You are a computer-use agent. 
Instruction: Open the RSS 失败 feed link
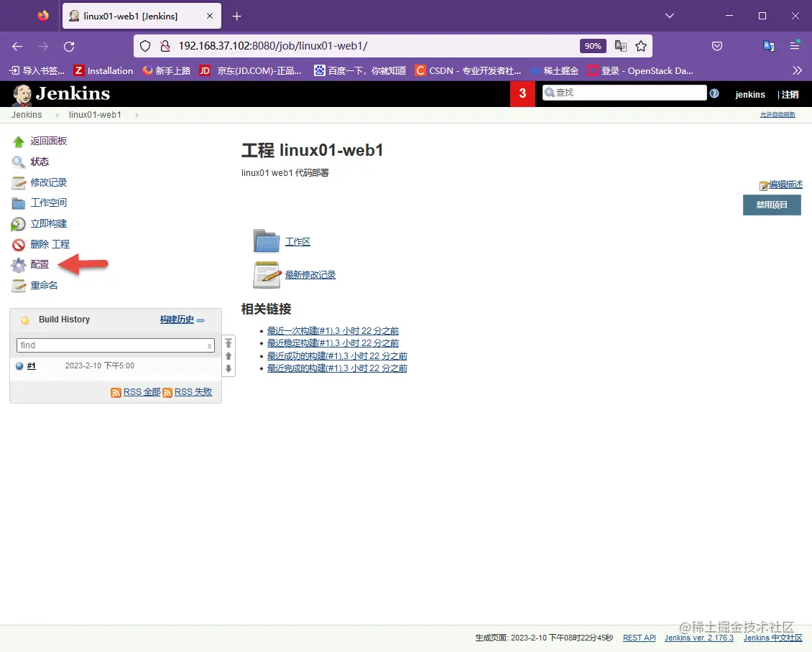[193, 392]
